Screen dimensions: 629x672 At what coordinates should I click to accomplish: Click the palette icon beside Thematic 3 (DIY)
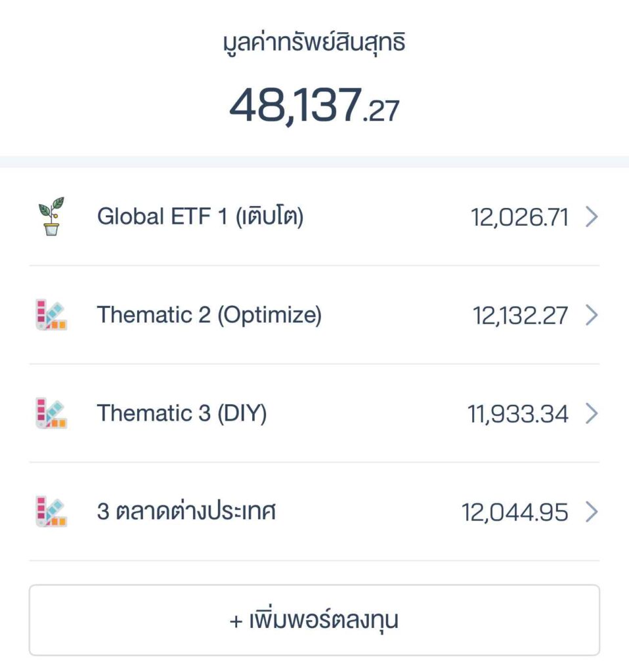click(x=51, y=413)
